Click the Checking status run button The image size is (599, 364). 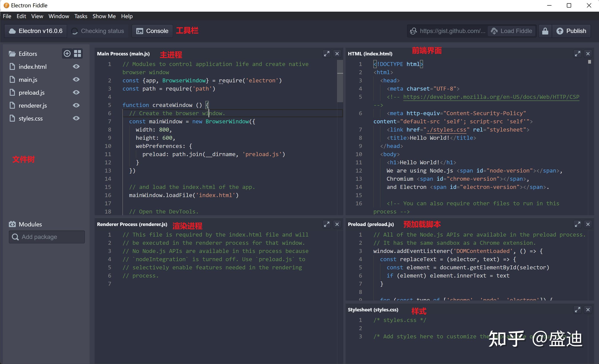pos(98,31)
